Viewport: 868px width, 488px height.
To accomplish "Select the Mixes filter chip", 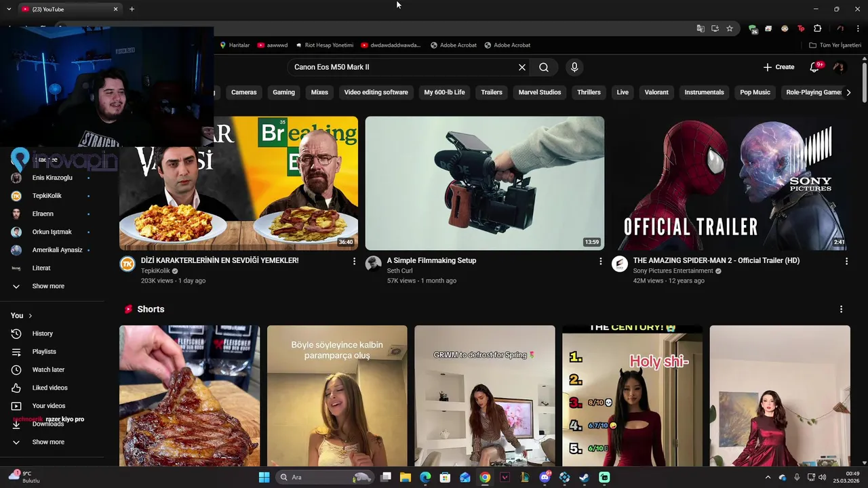I will 319,92.
